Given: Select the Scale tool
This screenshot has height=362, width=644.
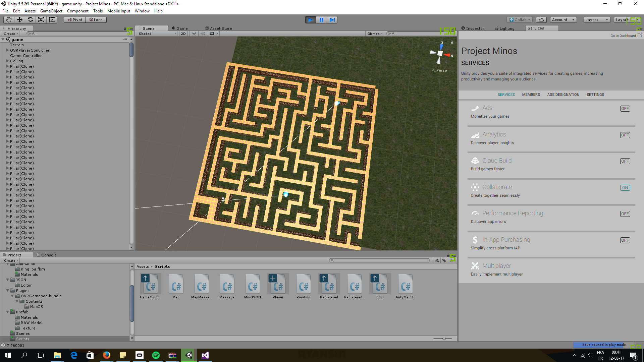Looking at the screenshot, I should 41,20.
